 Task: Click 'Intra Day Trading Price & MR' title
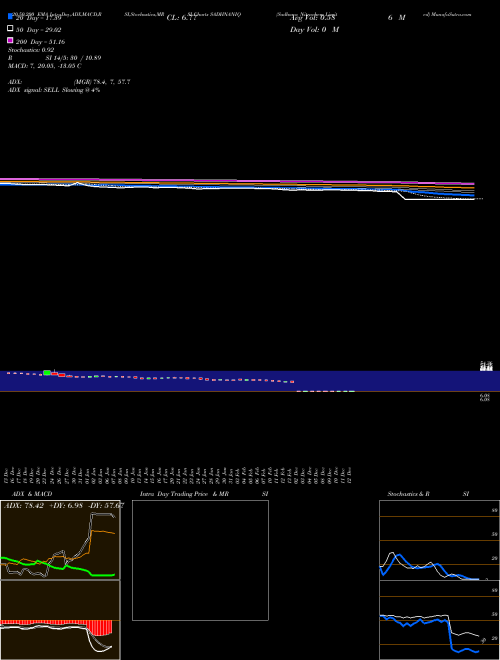pos(184,494)
